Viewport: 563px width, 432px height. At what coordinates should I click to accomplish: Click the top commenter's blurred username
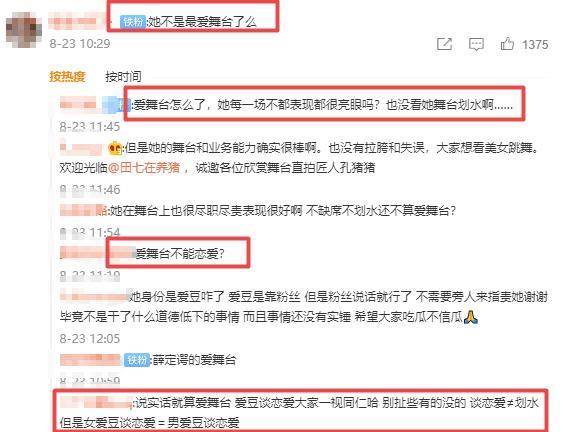click(x=76, y=21)
